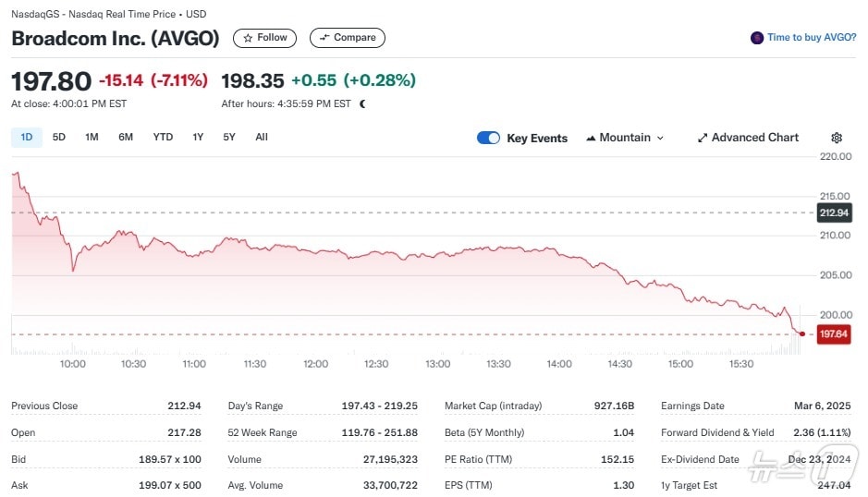Show the 6M chart range
The height and width of the screenshot is (497, 868).
pos(126,137)
